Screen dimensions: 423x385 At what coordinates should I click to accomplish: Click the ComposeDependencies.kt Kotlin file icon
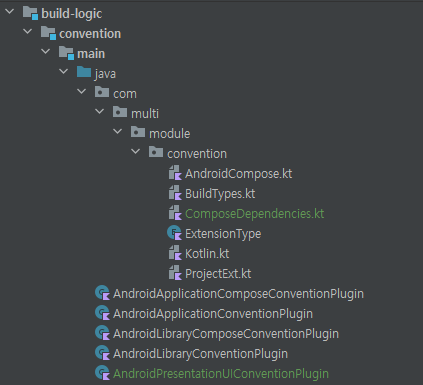[x=175, y=213]
